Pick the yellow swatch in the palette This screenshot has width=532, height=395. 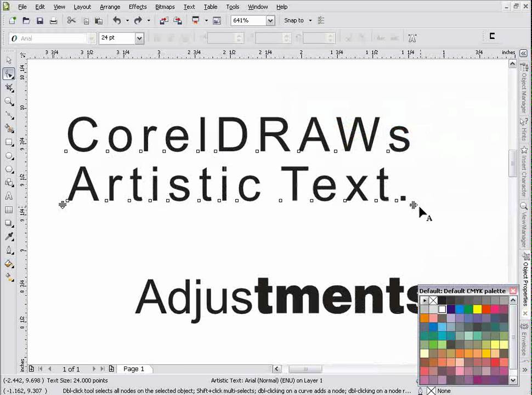[x=477, y=309]
